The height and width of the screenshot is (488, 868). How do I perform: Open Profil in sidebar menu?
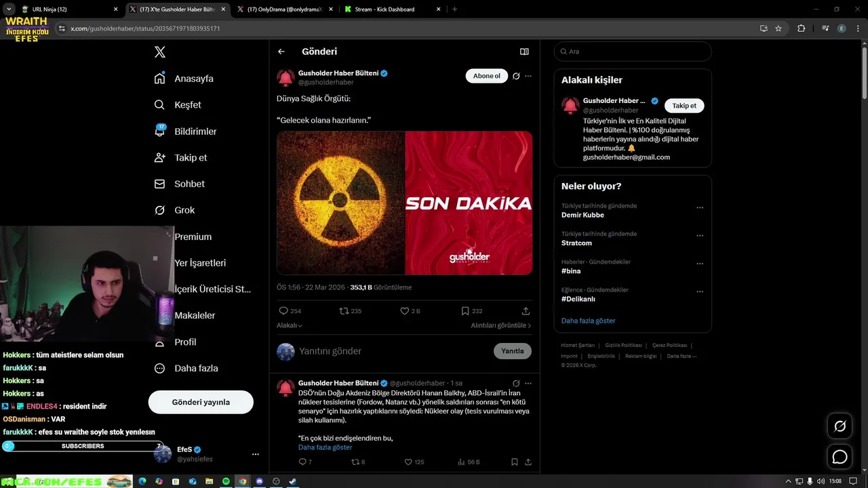(185, 342)
